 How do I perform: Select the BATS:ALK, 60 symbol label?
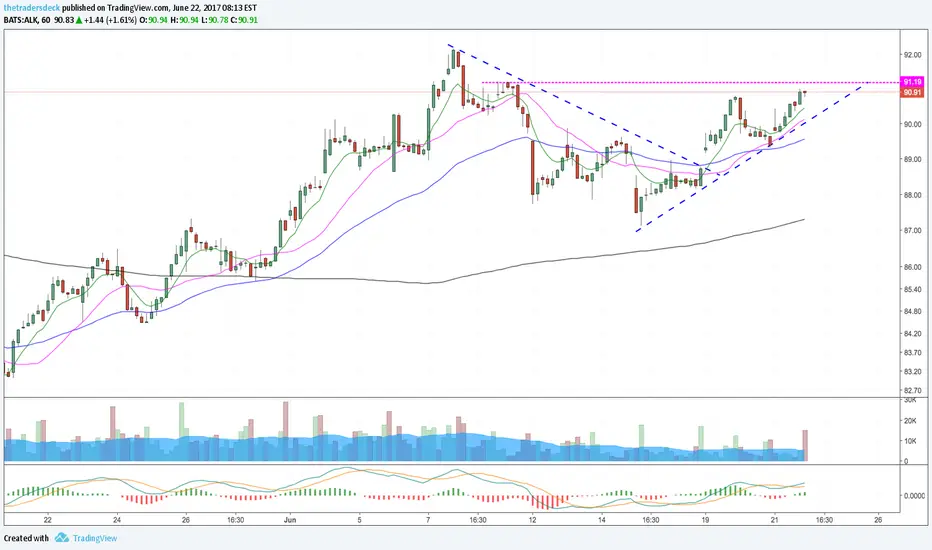[27, 20]
